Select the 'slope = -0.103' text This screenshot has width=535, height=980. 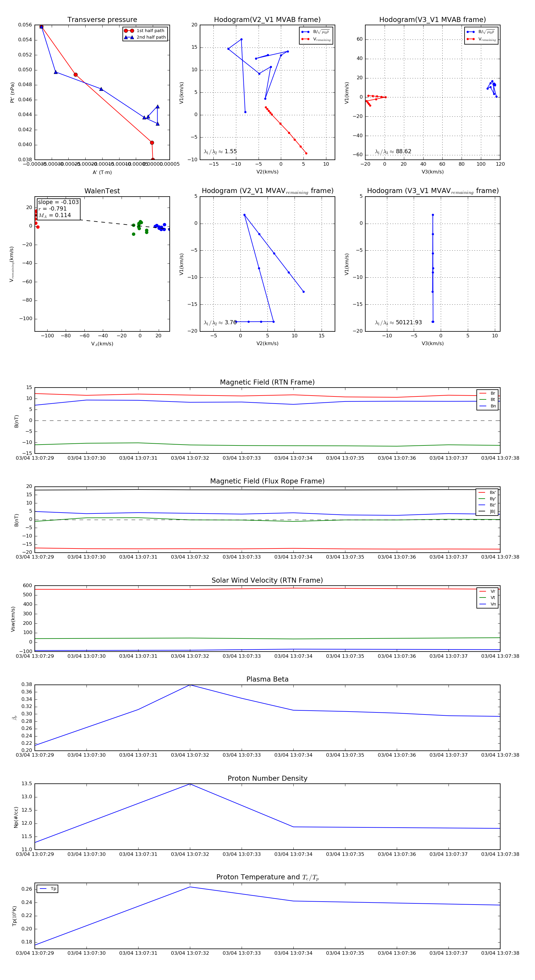pyautogui.click(x=58, y=202)
